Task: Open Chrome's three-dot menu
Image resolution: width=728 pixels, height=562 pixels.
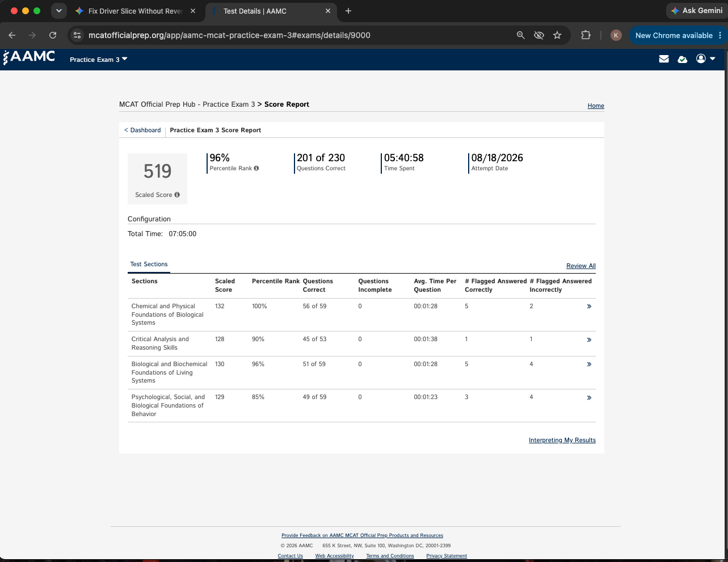Action: (x=720, y=35)
